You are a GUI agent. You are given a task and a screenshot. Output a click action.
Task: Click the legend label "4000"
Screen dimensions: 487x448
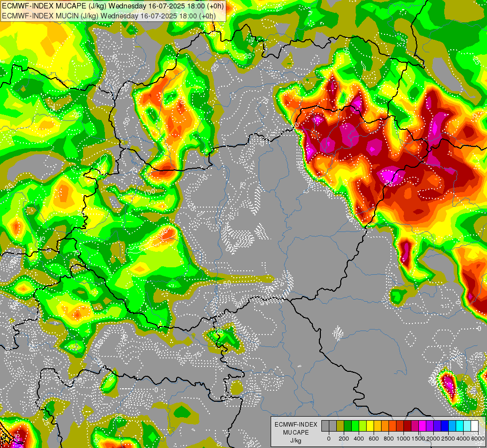pyautogui.click(x=464, y=439)
